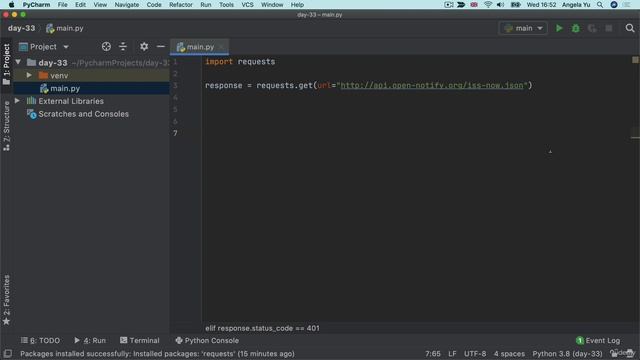Select the venv folder row
Viewport: 640px width, 360px height.
pyautogui.click(x=91, y=76)
